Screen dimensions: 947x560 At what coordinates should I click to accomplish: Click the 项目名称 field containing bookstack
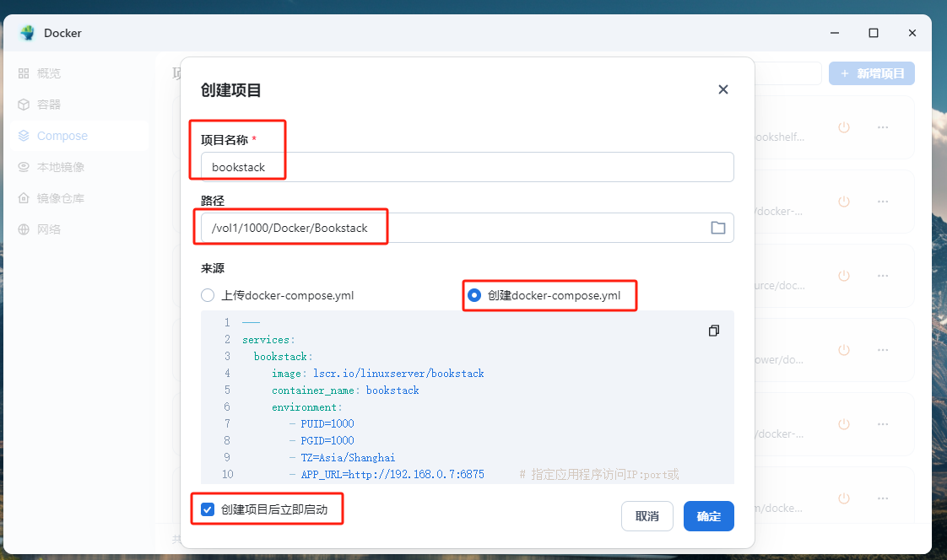[x=467, y=167]
